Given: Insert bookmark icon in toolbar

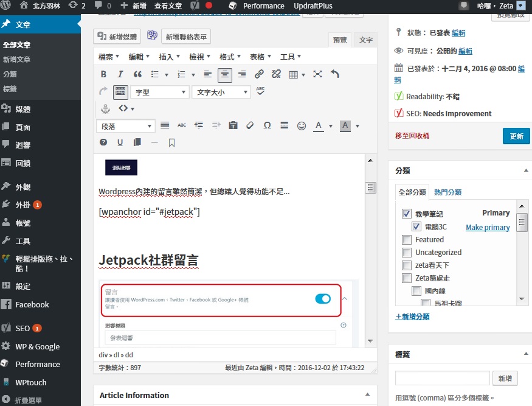Looking at the screenshot, I should 171,142.
